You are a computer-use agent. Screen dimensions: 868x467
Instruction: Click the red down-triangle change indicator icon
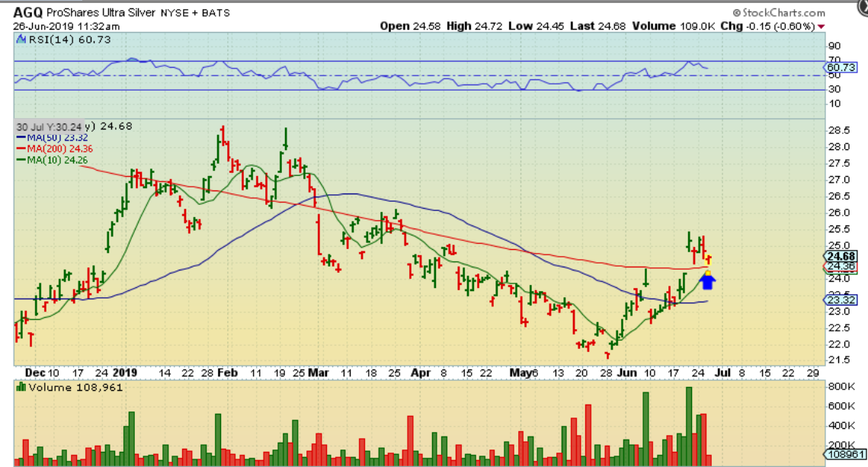[822, 27]
